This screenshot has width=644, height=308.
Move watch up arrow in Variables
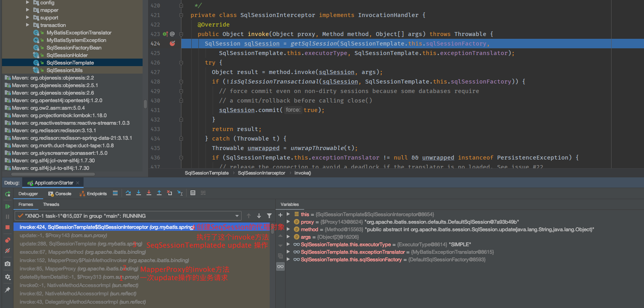280,236
